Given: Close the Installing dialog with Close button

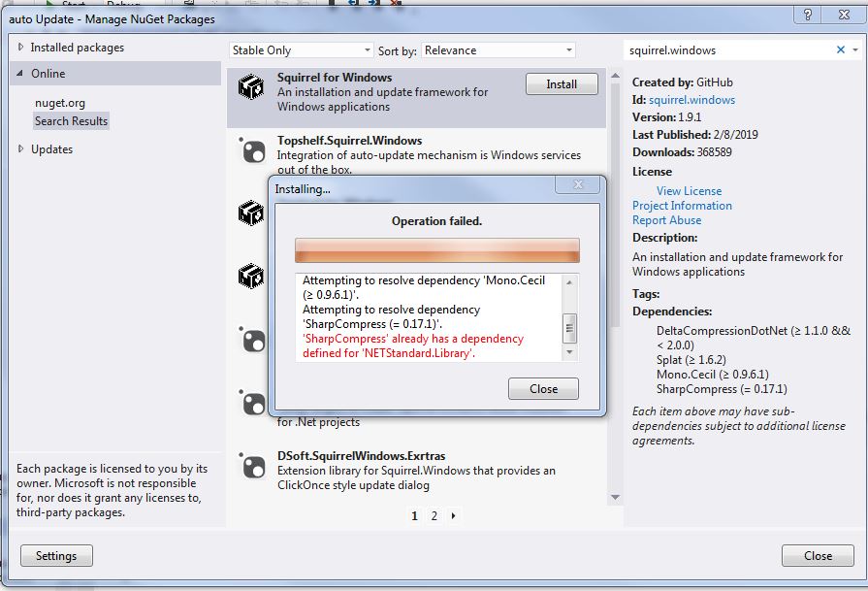Looking at the screenshot, I should pos(543,389).
